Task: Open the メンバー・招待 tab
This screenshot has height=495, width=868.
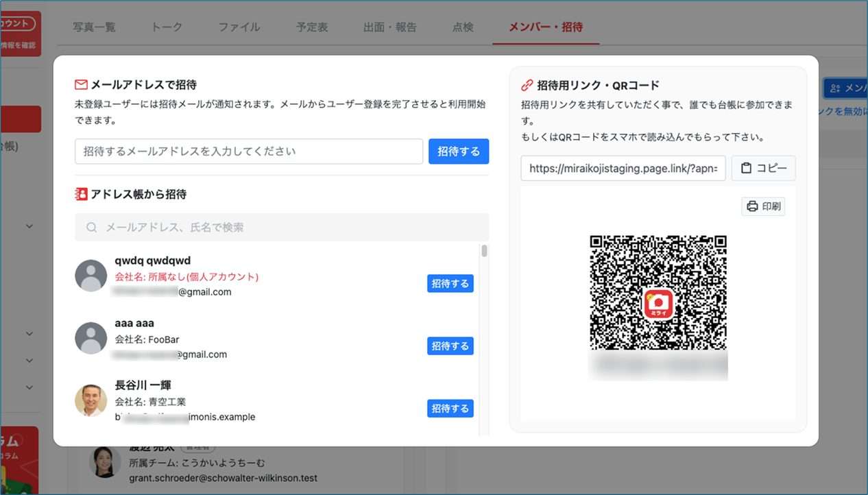Action: click(546, 27)
